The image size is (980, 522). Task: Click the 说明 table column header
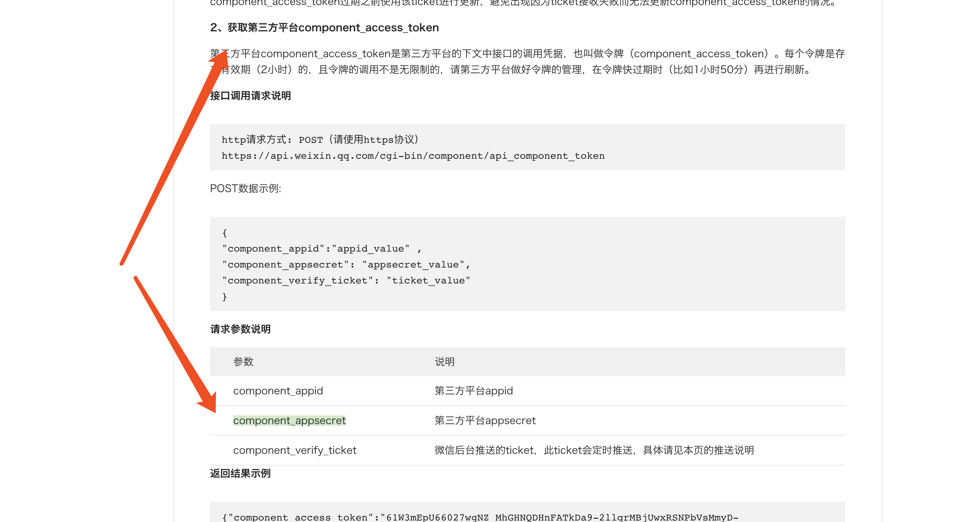click(x=444, y=361)
